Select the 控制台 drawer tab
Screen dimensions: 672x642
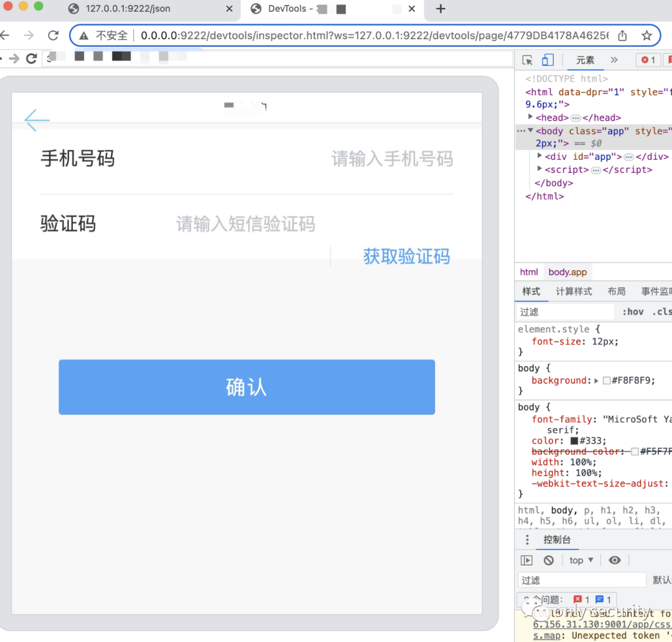pos(557,539)
